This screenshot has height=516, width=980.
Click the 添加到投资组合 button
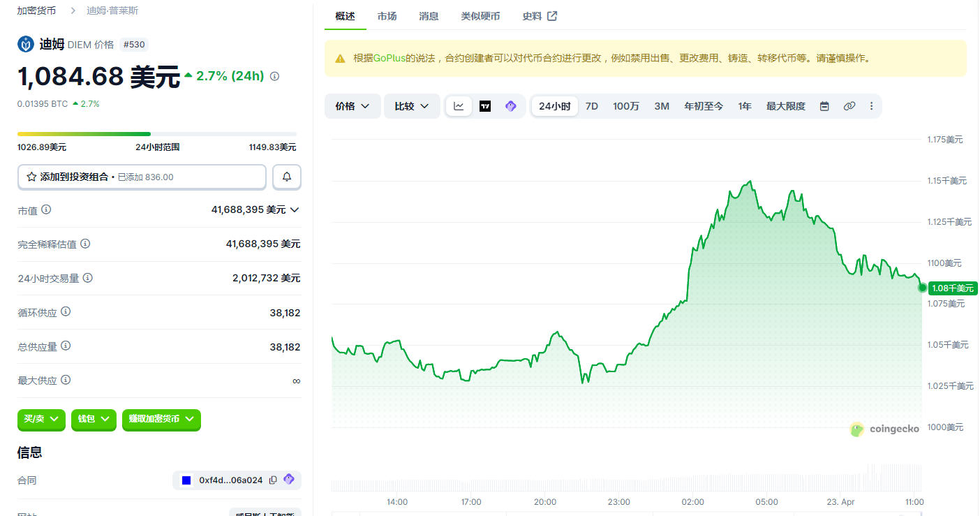pyautogui.click(x=142, y=177)
